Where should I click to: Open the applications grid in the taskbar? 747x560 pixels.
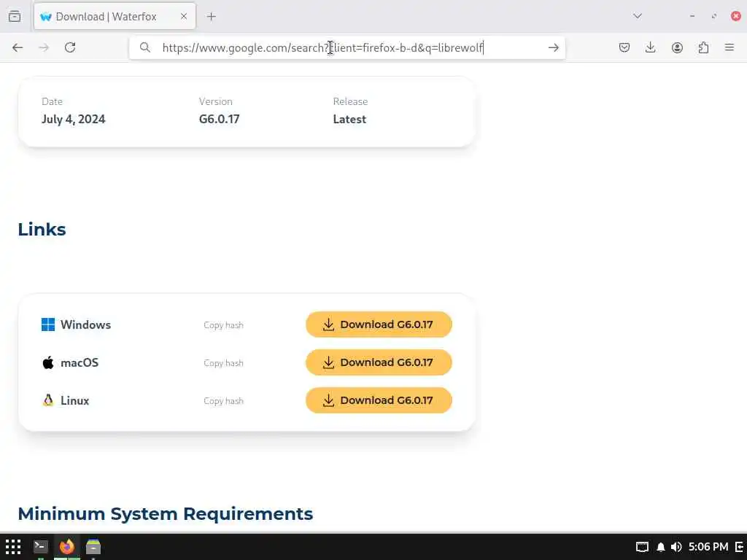[13, 547]
